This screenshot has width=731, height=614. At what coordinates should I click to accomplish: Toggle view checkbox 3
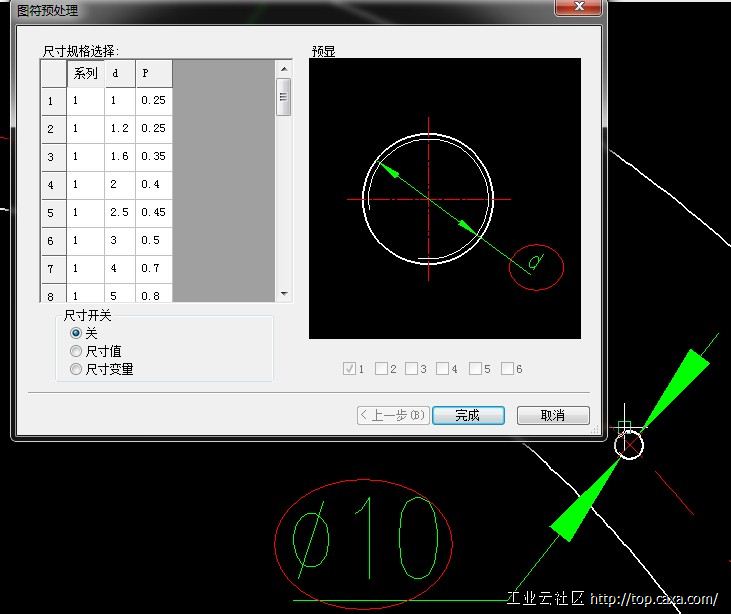pyautogui.click(x=412, y=369)
